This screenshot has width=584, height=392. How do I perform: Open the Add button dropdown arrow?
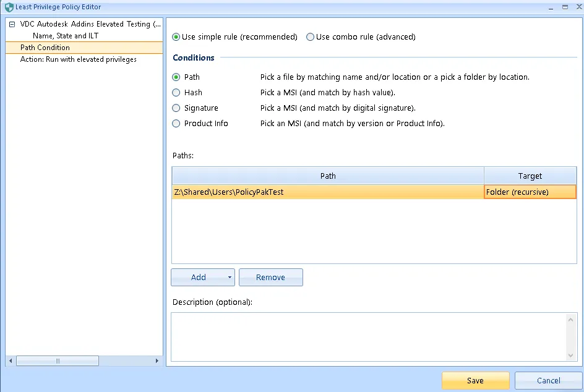[230, 278]
